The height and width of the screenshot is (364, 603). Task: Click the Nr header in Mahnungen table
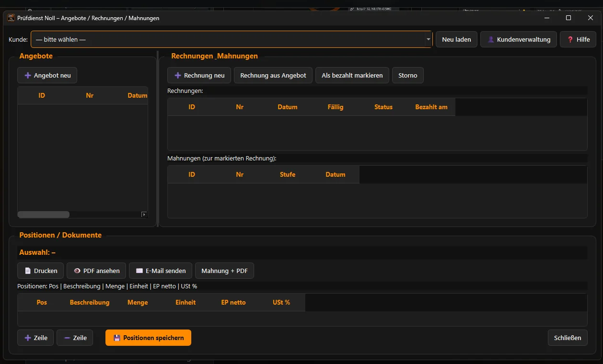(240, 174)
